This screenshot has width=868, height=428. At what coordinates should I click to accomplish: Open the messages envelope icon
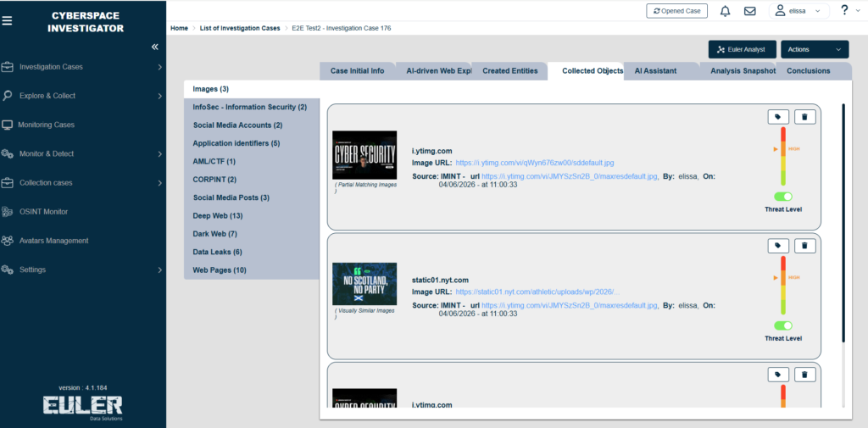749,10
